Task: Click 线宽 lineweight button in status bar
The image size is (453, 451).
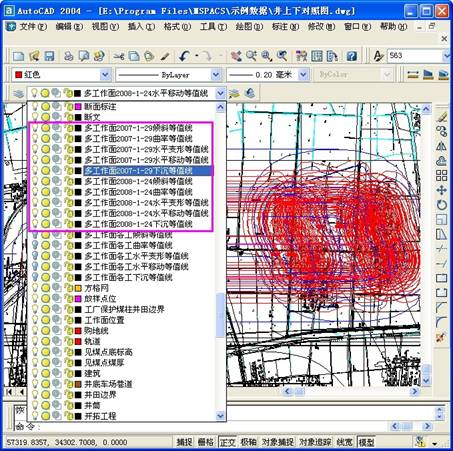Action: [x=344, y=442]
